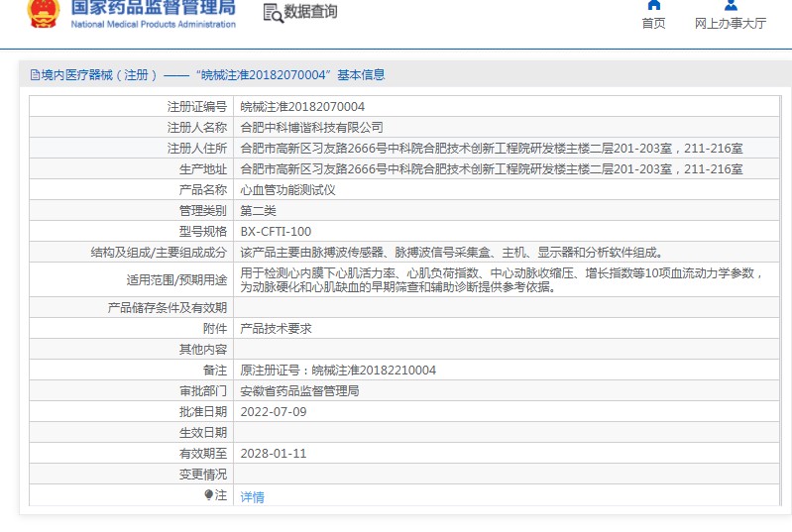792x532 pixels.
Task: Go to 首页 via the home icon
Action: (653, 5)
